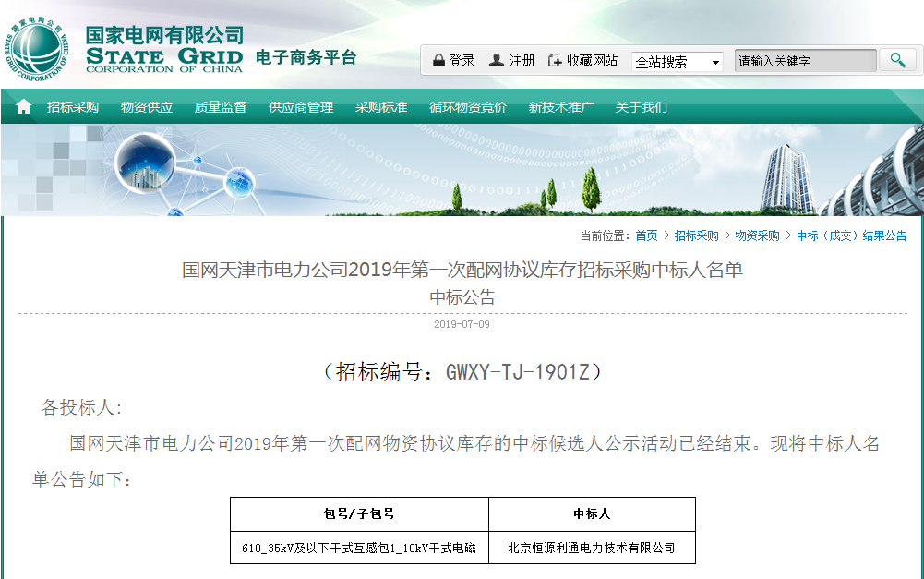Click the 登录 login link
Screen dimensions: 924x579
(462, 60)
